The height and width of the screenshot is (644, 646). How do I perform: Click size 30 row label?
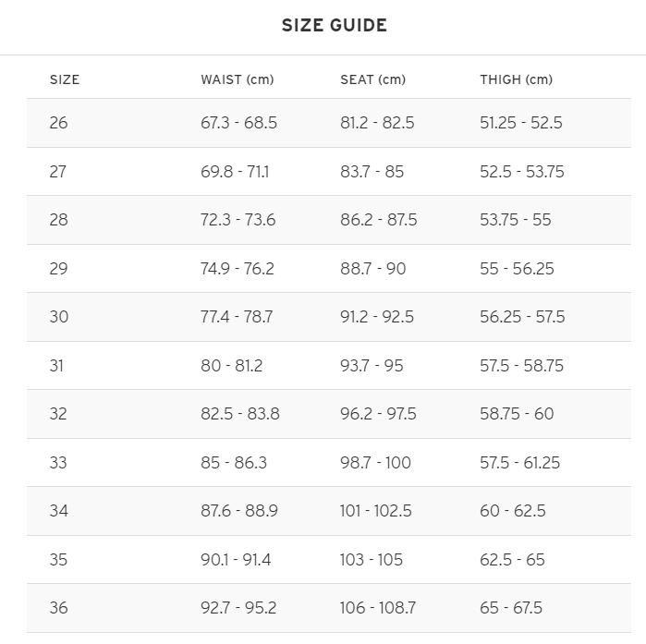59,317
